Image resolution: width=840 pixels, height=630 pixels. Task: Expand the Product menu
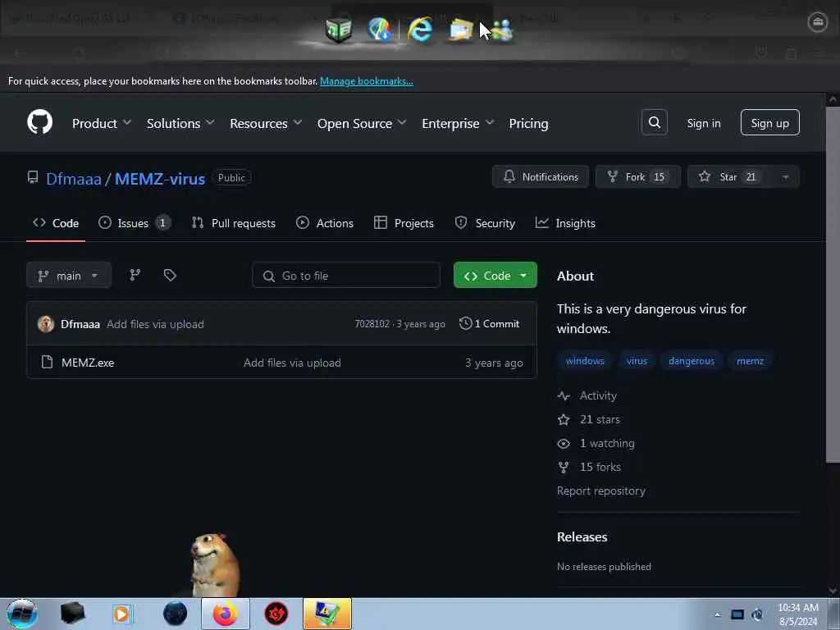[102, 123]
